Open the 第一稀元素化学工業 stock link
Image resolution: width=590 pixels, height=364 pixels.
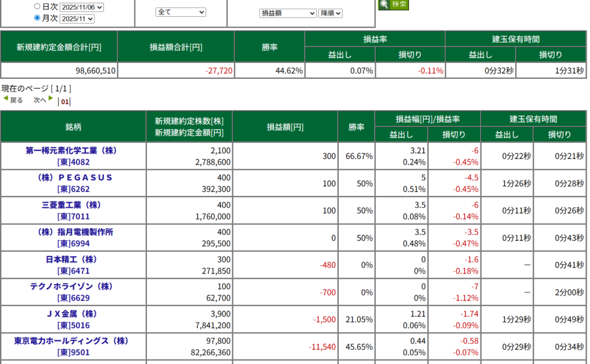[73, 150]
